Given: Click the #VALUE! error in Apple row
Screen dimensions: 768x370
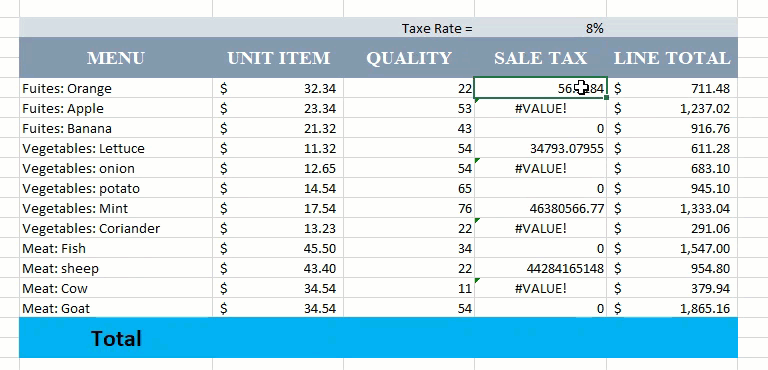Looking at the screenshot, I should point(541,108).
